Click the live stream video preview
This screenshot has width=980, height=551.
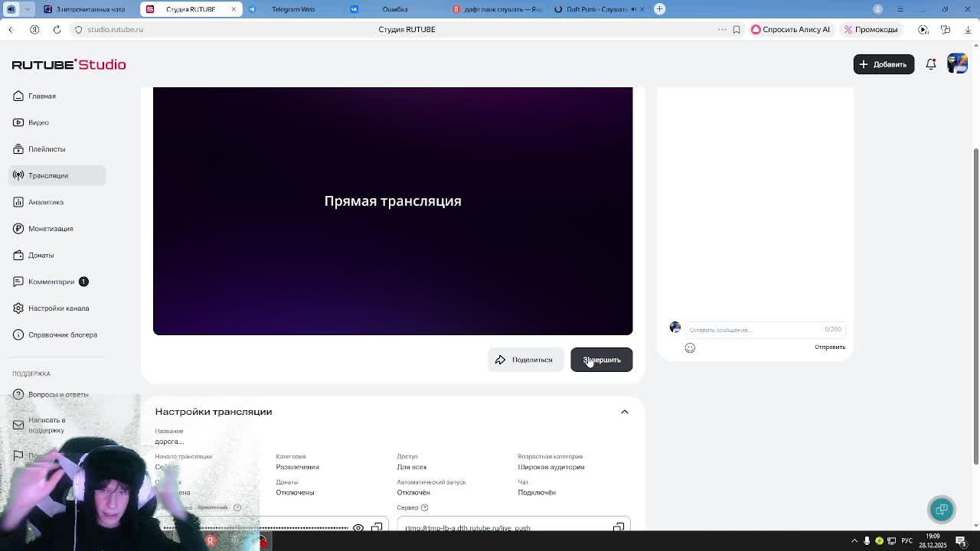[393, 210]
